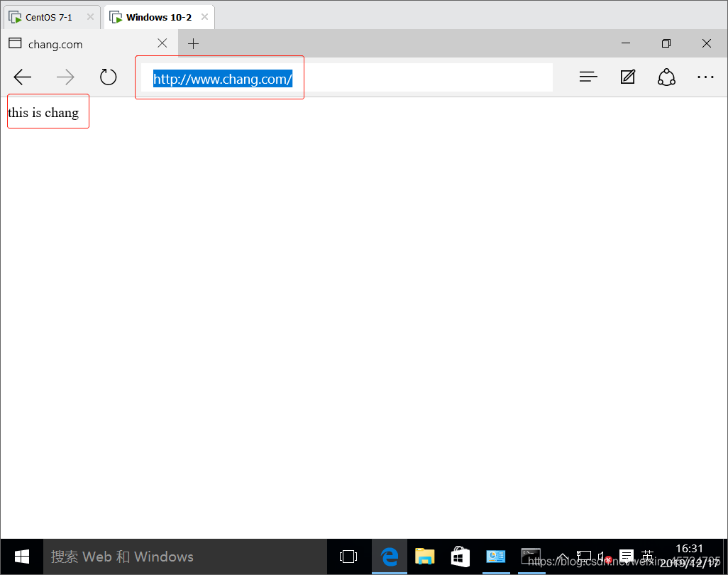Click the Web and Windows search box
Viewport: 728px width, 575px height.
[185, 557]
